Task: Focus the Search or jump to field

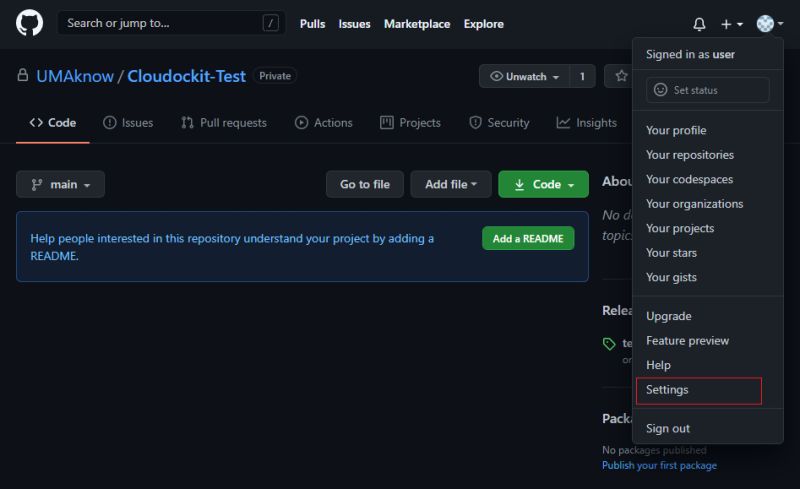Action: click(x=171, y=23)
